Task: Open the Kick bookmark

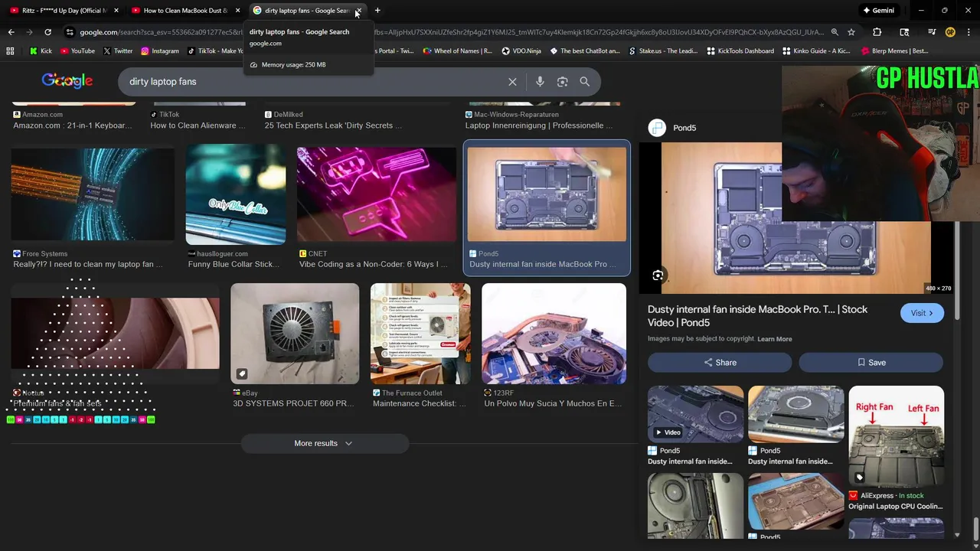Action: [41, 51]
